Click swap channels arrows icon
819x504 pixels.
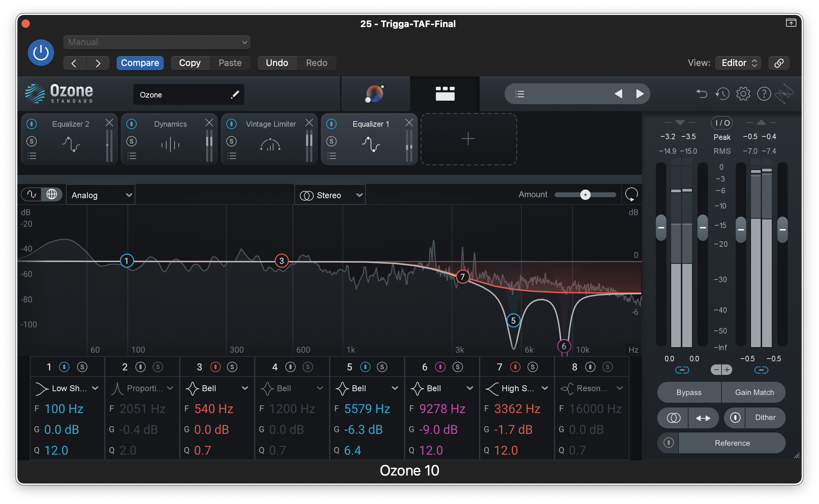coord(703,418)
